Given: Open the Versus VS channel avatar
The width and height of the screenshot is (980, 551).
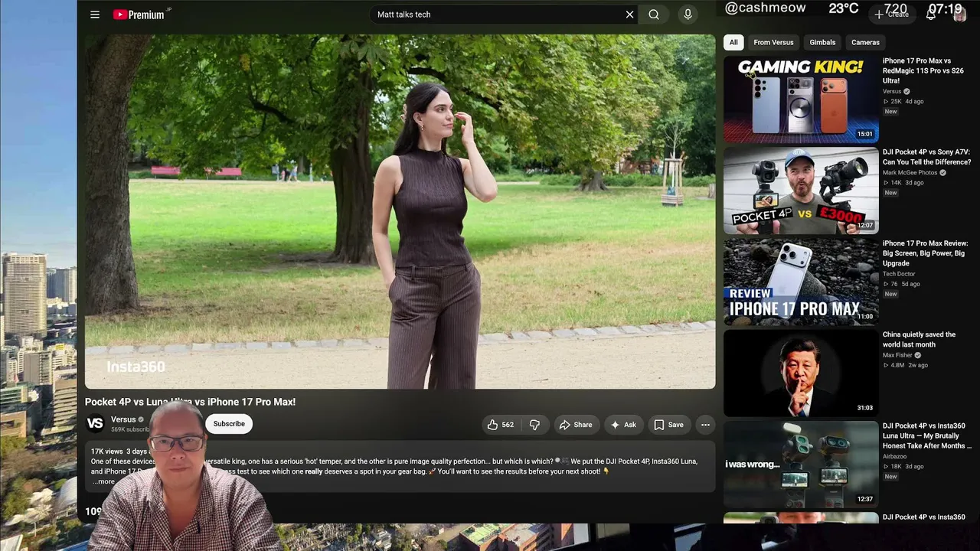Looking at the screenshot, I should pyautogui.click(x=95, y=423).
